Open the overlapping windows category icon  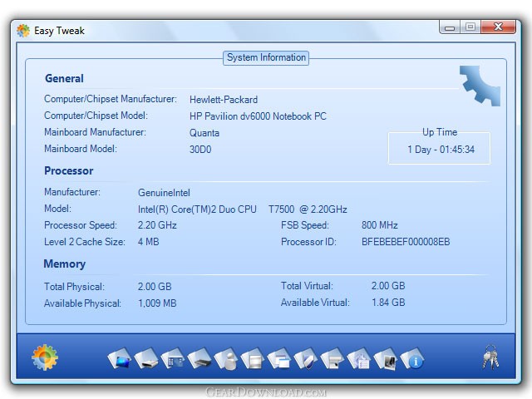pos(279,358)
